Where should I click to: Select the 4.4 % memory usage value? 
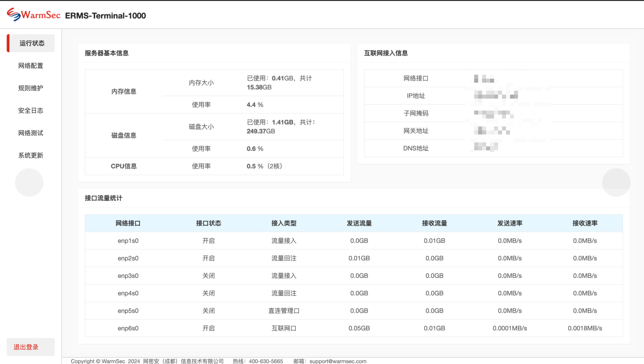tap(255, 105)
